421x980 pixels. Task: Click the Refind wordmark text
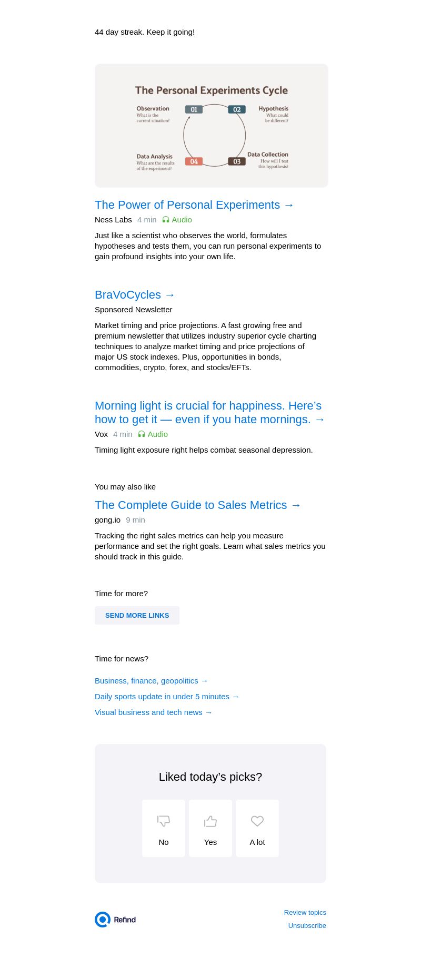[125, 920]
